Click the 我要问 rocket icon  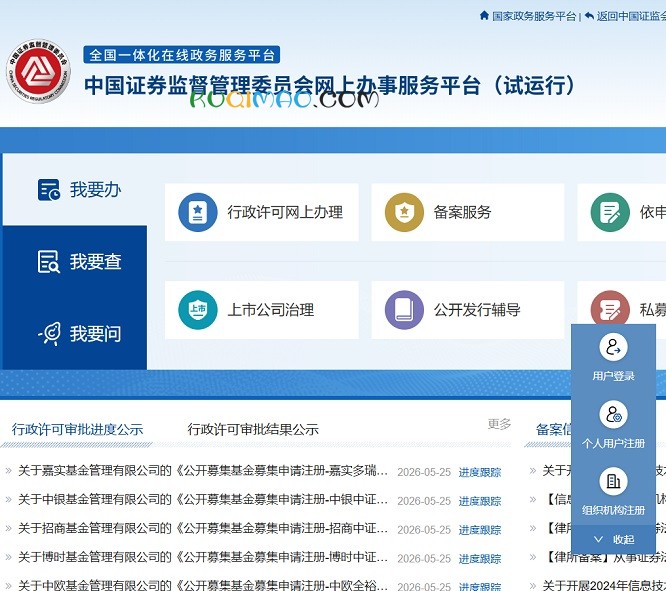pos(50,334)
